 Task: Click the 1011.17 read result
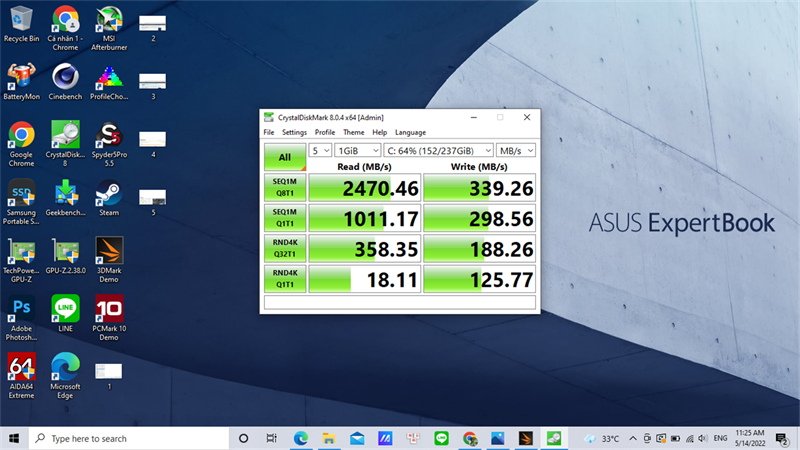(x=365, y=218)
